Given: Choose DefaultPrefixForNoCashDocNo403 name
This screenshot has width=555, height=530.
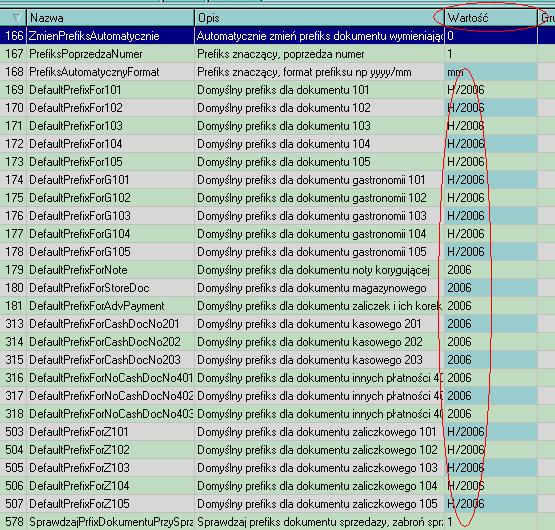Looking at the screenshot, I should [x=111, y=414].
